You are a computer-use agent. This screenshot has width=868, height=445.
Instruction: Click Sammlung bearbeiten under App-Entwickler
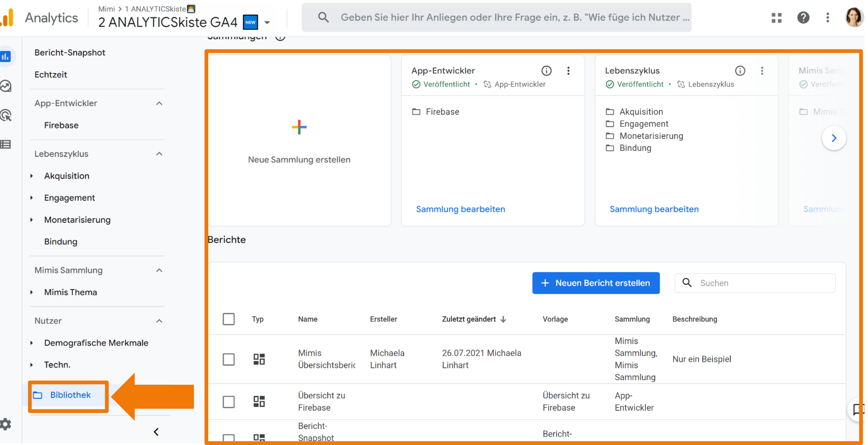click(x=460, y=209)
